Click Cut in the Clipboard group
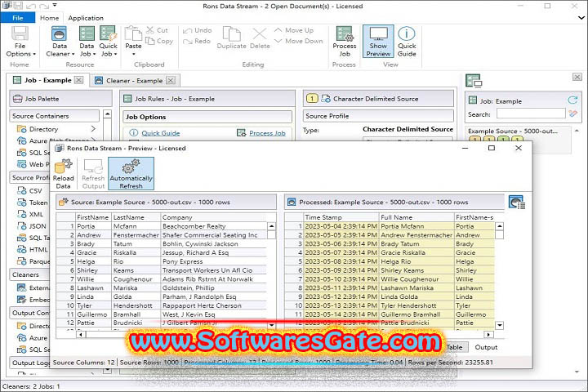This screenshot has height=392, width=588. coord(157,30)
